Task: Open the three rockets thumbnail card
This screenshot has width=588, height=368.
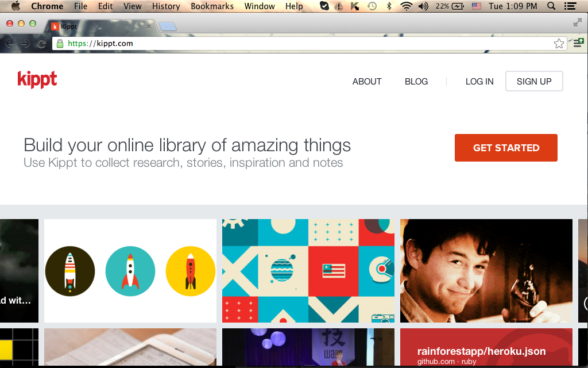Action: tap(130, 271)
